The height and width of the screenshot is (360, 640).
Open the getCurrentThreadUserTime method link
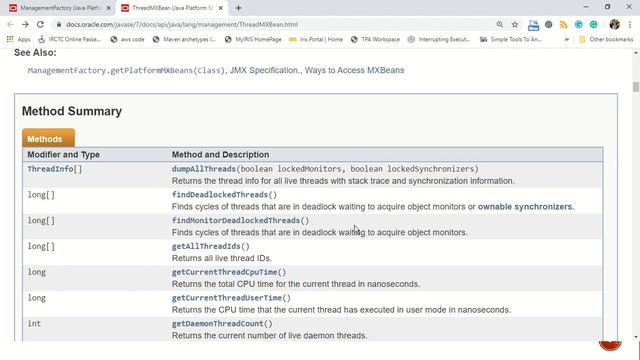point(227,298)
